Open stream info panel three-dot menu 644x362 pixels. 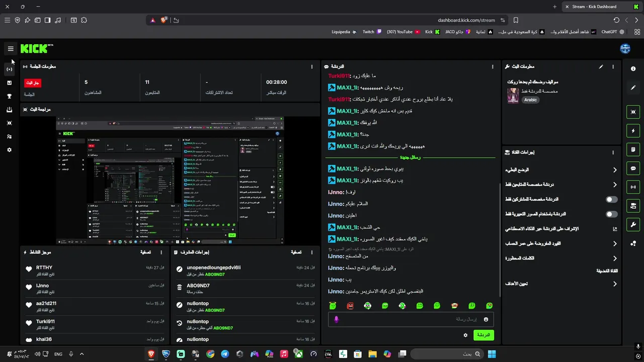(x=613, y=66)
